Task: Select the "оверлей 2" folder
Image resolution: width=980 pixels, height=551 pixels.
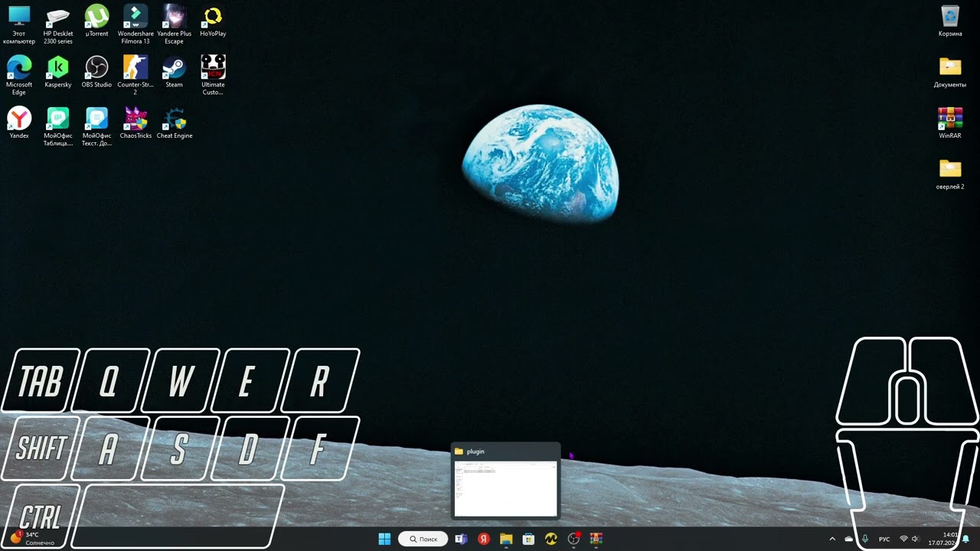Action: (x=950, y=174)
